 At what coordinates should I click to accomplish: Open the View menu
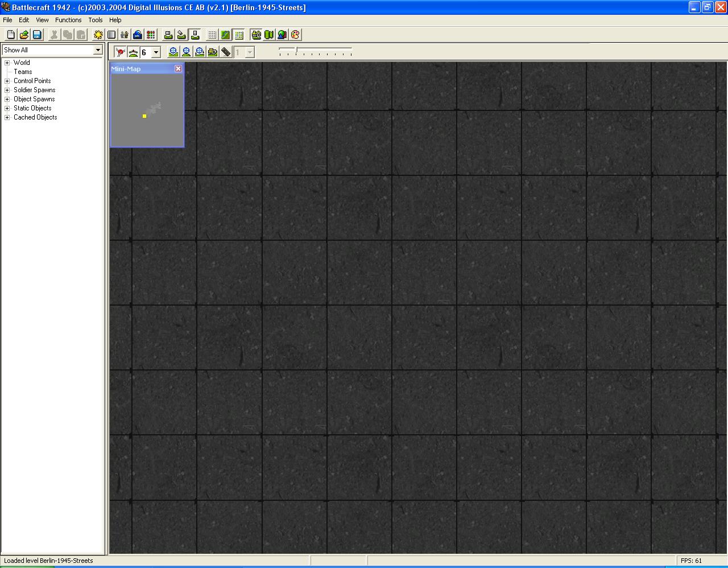click(x=42, y=20)
